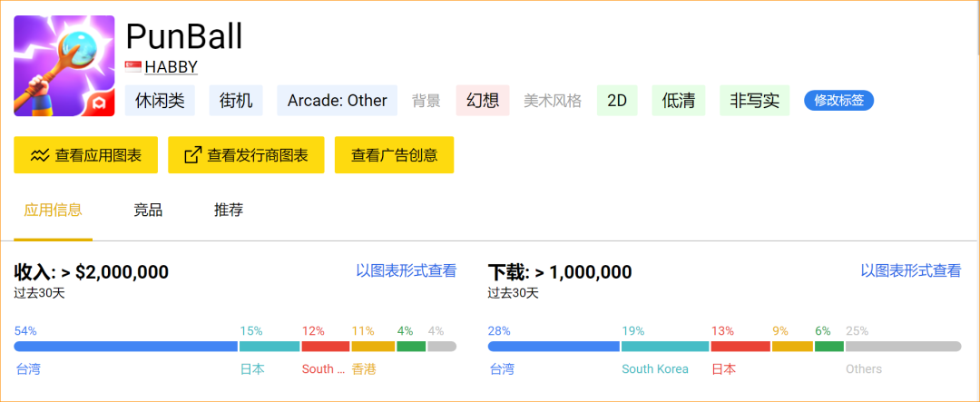Switch to the 应用信息 tab
Image resolution: width=980 pixels, height=402 pixels.
54,210
